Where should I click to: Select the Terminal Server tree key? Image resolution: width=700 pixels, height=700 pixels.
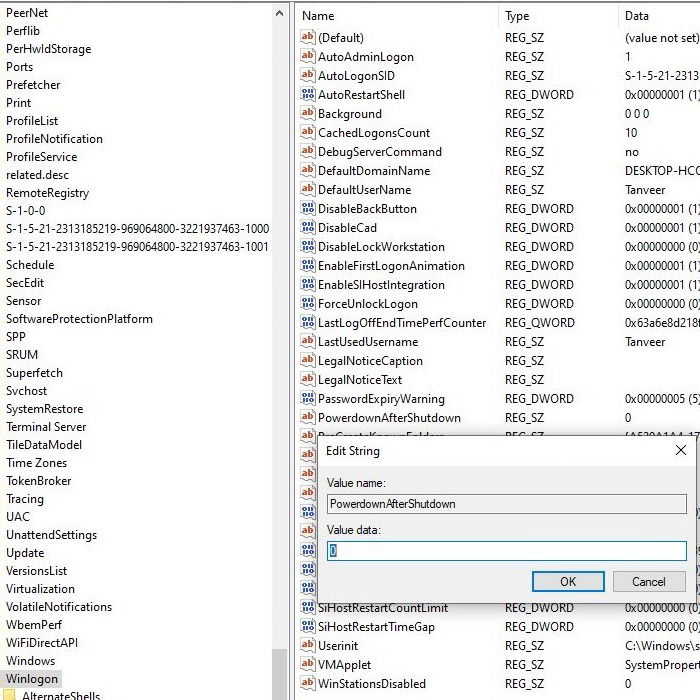(x=46, y=427)
